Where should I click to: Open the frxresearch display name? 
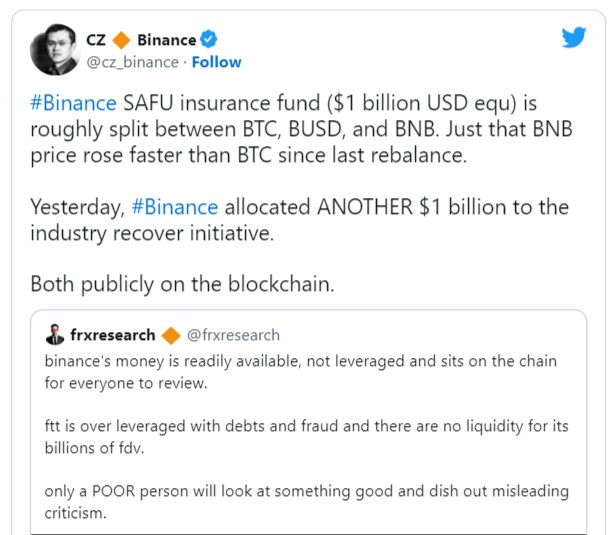pyautogui.click(x=113, y=335)
